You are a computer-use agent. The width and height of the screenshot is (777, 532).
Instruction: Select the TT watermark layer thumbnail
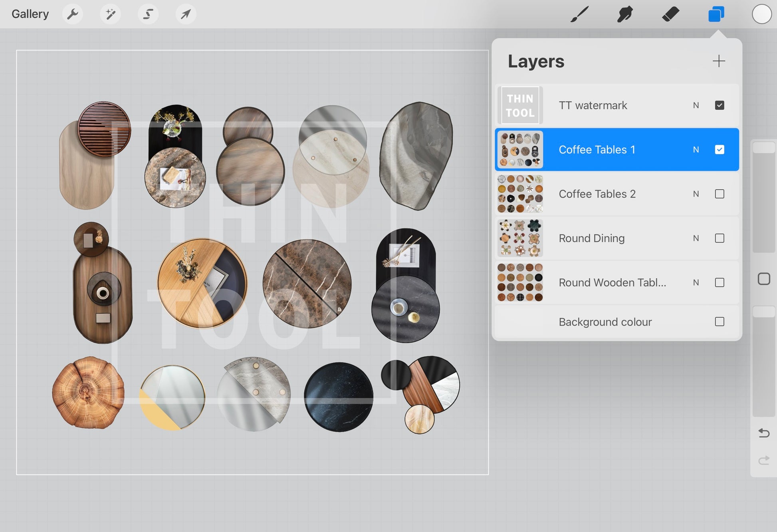pyautogui.click(x=520, y=105)
